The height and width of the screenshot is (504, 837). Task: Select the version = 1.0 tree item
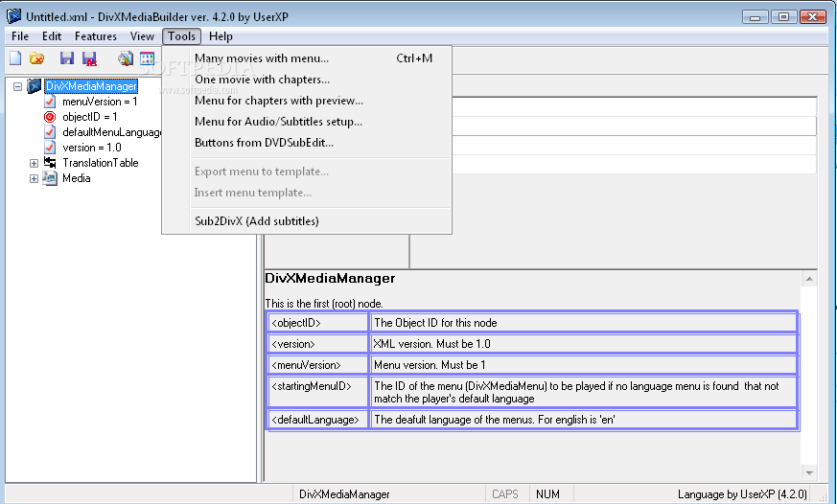[x=92, y=148]
